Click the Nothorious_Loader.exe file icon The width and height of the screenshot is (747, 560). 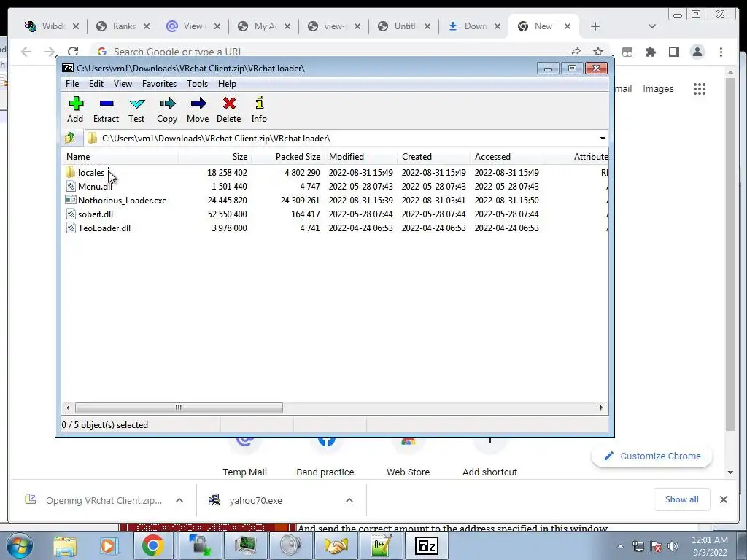71,200
